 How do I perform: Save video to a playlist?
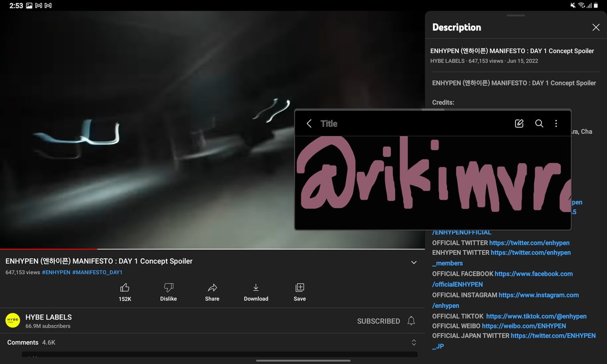coord(299,288)
